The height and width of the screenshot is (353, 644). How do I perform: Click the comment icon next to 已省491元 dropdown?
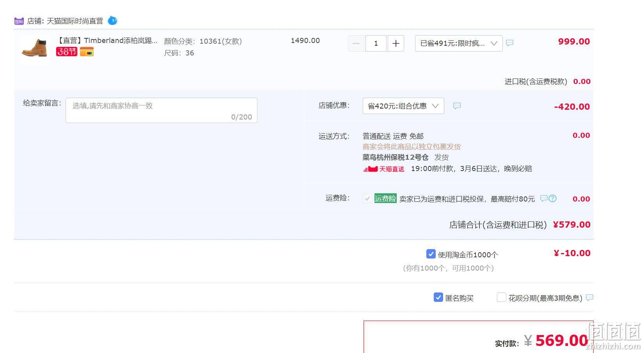tap(509, 43)
